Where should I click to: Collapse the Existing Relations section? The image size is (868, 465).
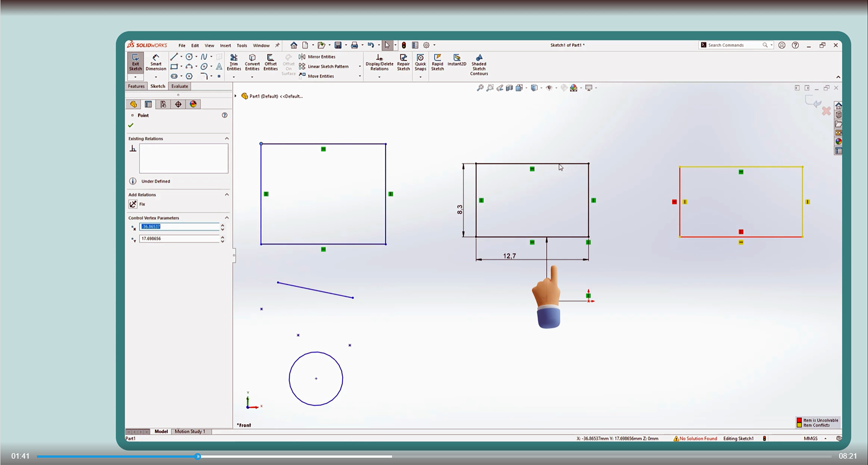click(x=227, y=138)
